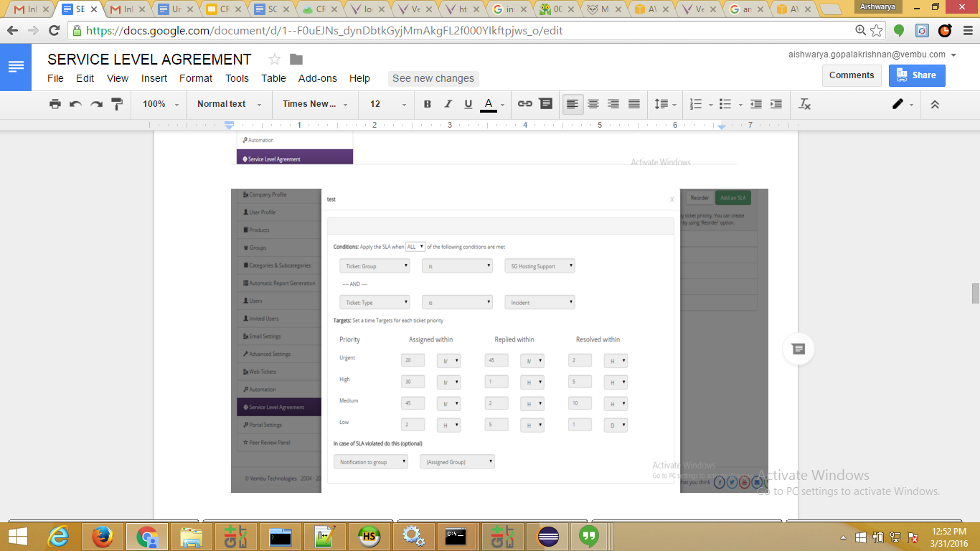Select the Paint format roller tool
The height and width of the screenshot is (551, 980).
coord(116,104)
